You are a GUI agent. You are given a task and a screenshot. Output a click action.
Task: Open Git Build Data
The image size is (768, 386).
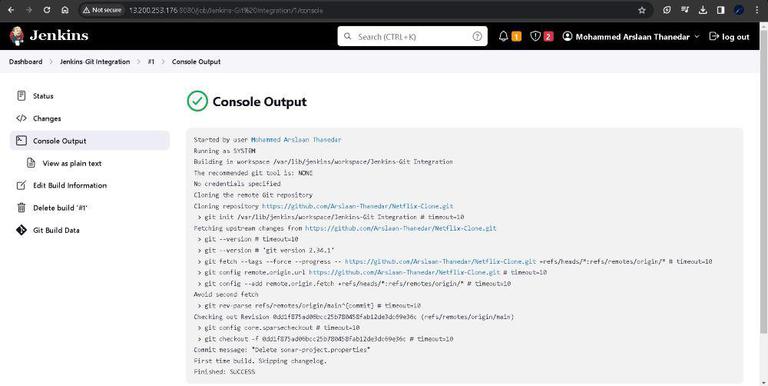[90, 230]
